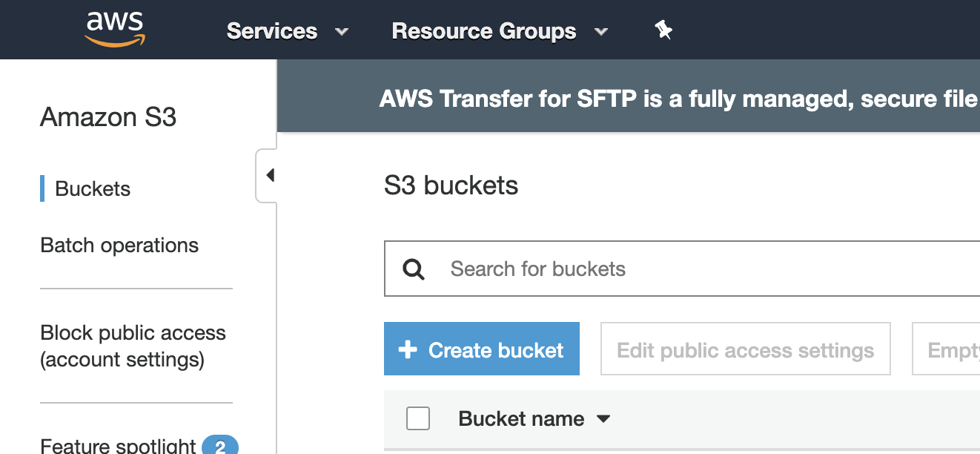Open the AWS Transfer for SFTP banner
Screen dimensions: 980x454
coord(667,96)
